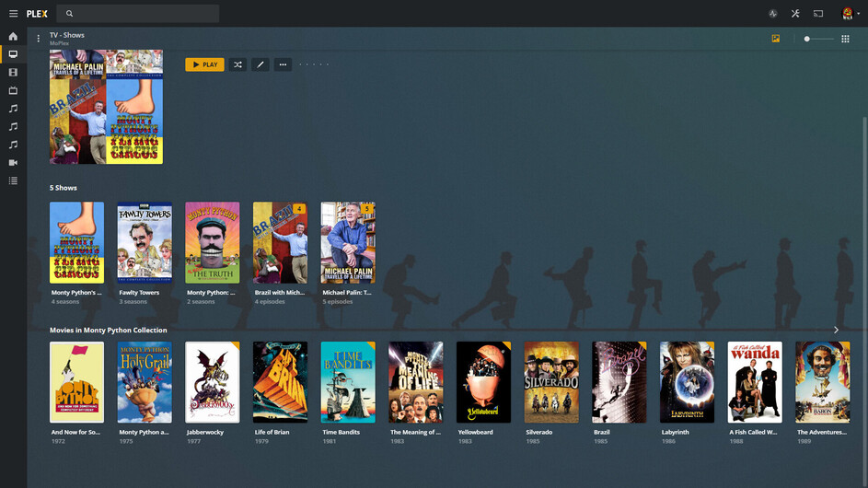
Task: Switch to grid view layout icon
Action: coord(845,39)
